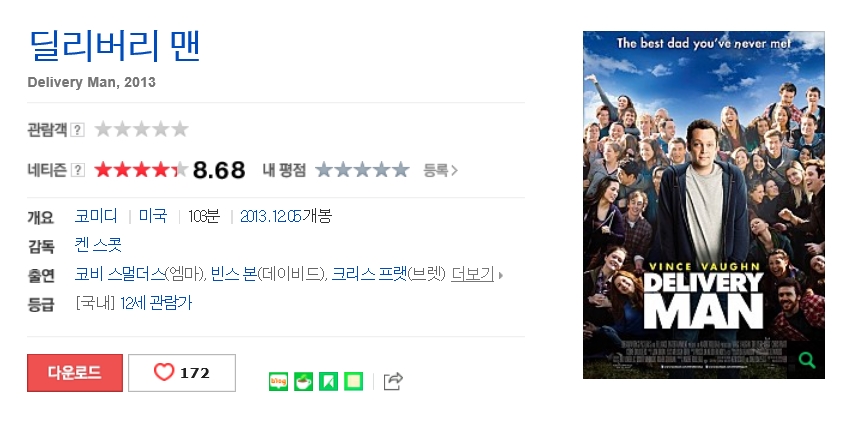Click the magnifier icon on poster

pyautogui.click(x=807, y=360)
